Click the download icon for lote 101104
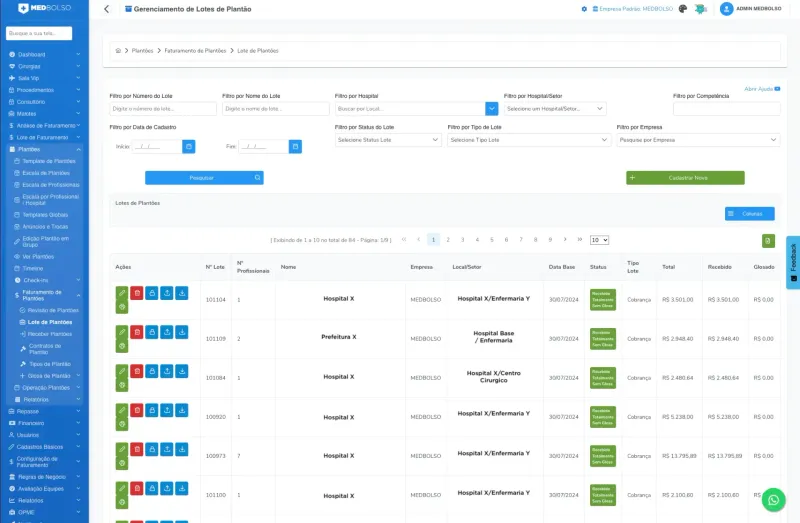This screenshot has height=523, width=800. click(x=182, y=293)
